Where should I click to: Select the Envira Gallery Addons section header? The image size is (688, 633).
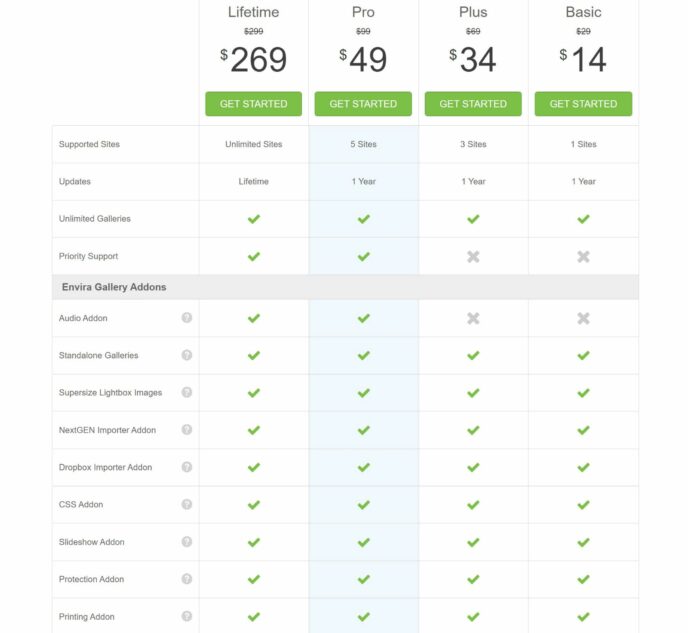click(345, 287)
